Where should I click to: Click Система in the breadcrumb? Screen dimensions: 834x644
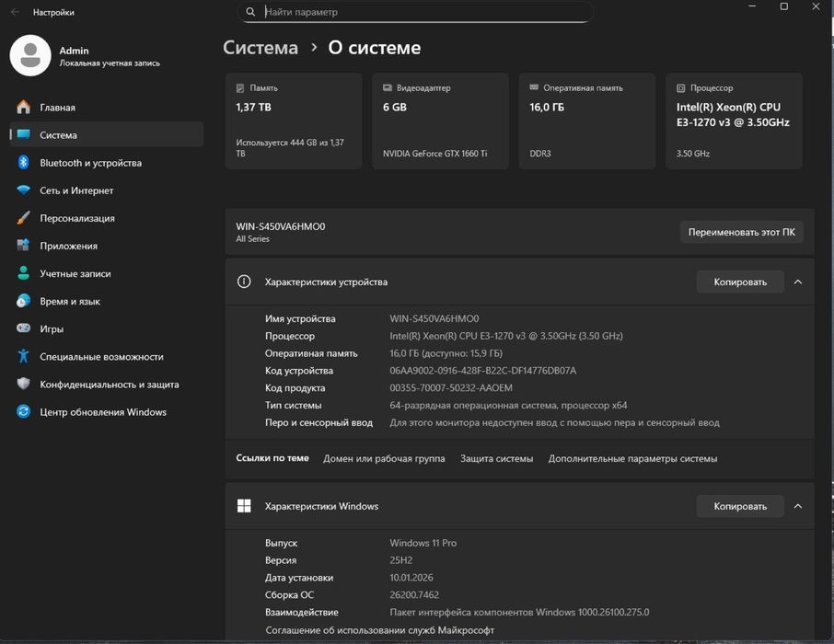[x=261, y=47]
